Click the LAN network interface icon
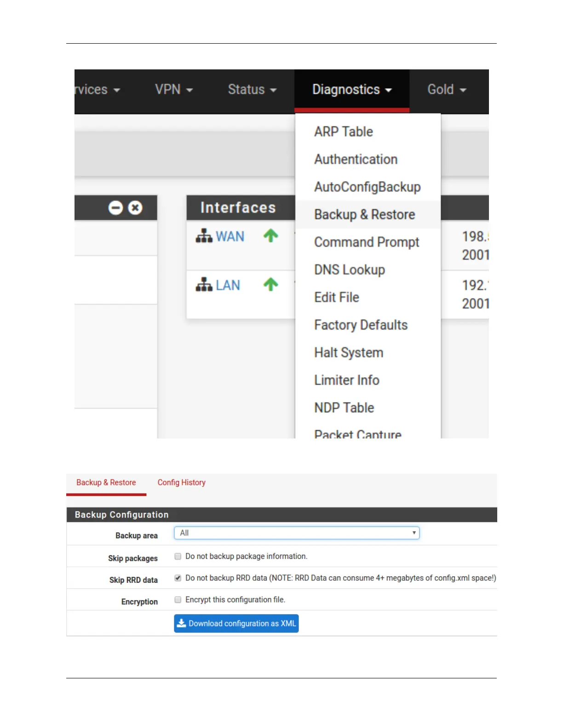The image size is (563, 728). (x=204, y=285)
